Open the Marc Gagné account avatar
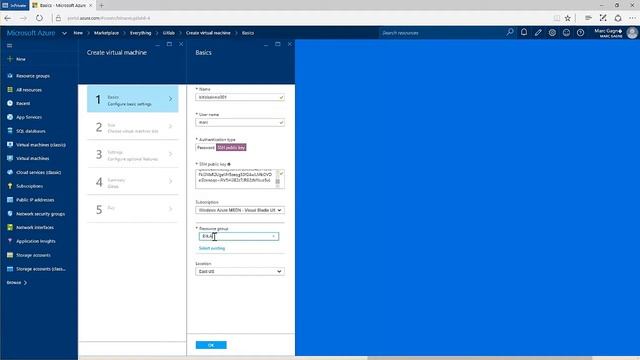Screen dimensions: 640x360 [x=632, y=33]
